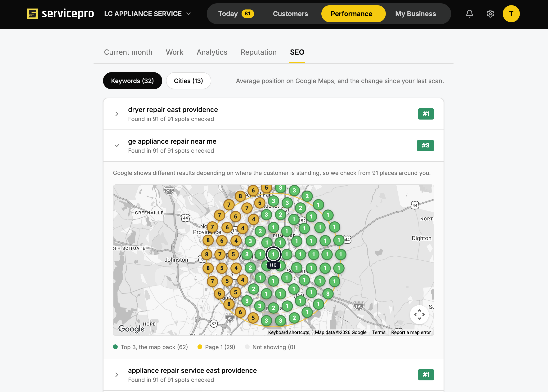Click the GREENVILLE label on the map
548x392 pixels.
tap(149, 213)
